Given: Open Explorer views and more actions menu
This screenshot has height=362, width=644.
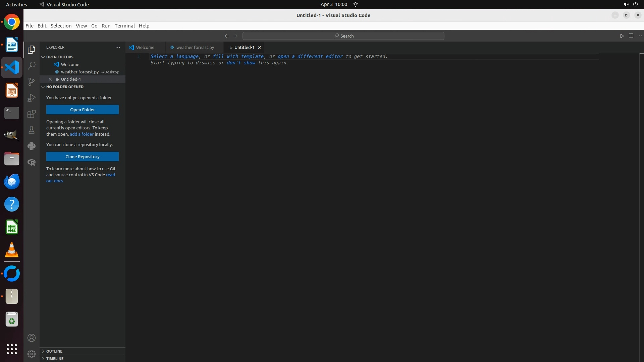Looking at the screenshot, I should click(x=118, y=48).
